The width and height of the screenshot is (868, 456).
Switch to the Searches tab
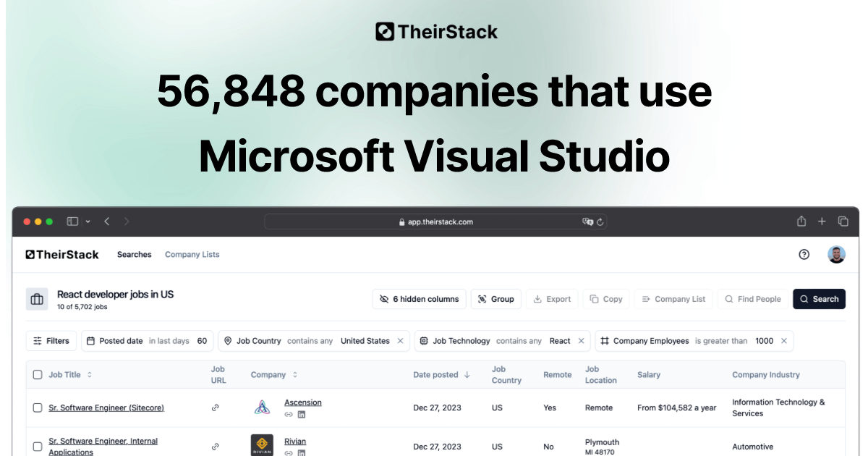tap(135, 255)
